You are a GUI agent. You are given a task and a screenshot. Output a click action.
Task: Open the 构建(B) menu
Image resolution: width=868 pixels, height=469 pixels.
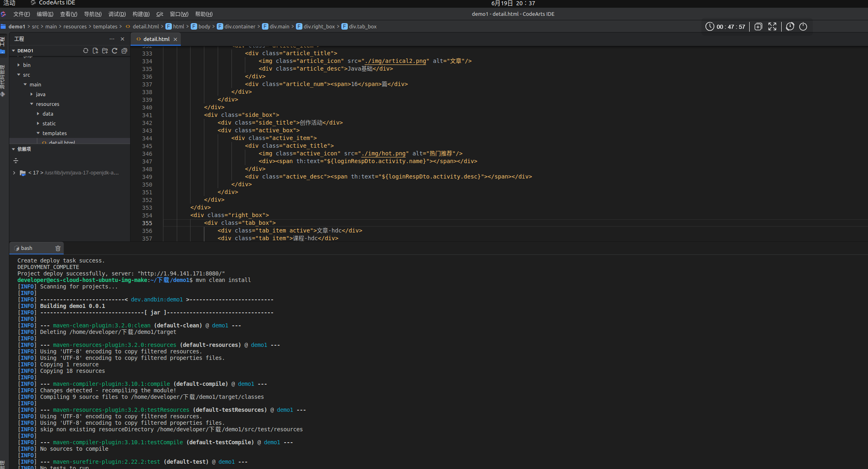(x=141, y=14)
